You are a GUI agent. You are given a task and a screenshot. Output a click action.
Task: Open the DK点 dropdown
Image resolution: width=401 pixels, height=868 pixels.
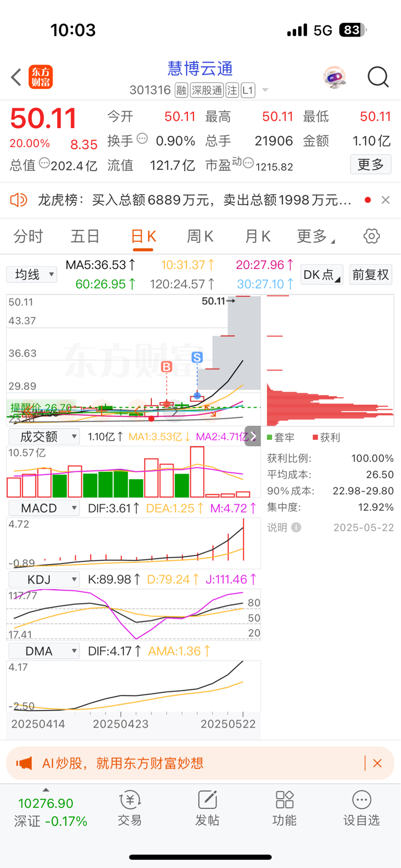point(322,275)
